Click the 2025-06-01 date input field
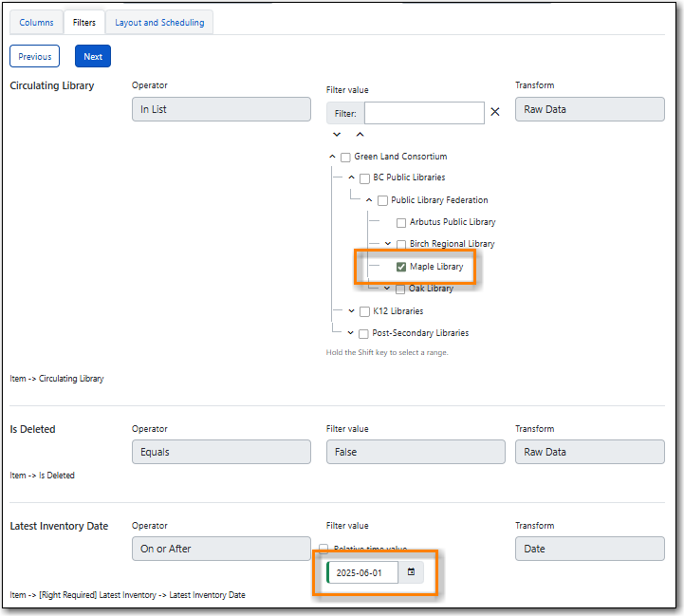 [363, 572]
